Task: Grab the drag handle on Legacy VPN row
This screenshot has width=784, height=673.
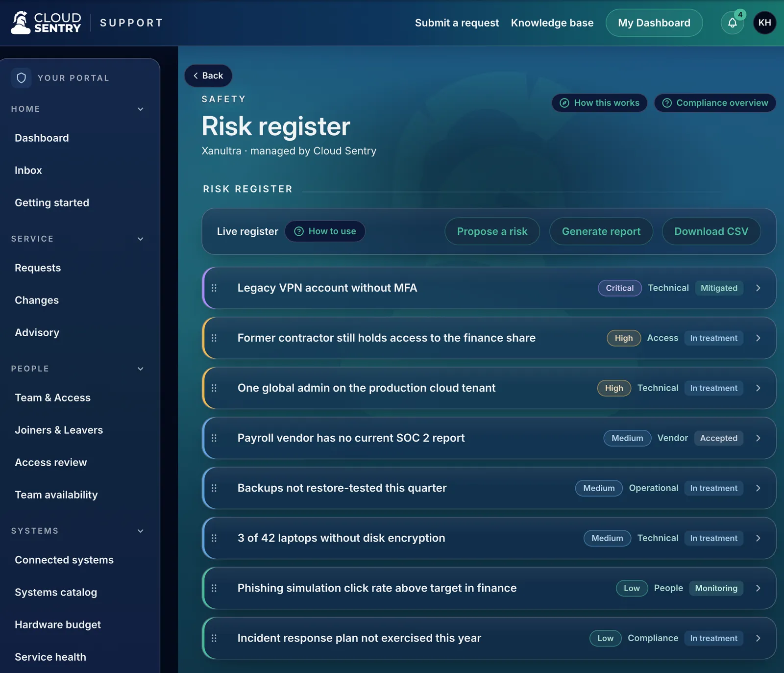Action: tap(214, 288)
